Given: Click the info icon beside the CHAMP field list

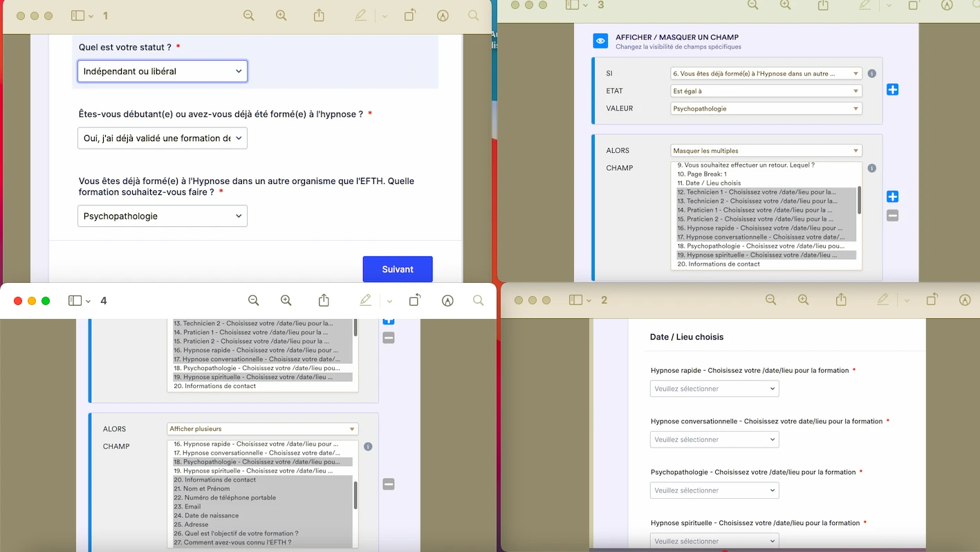Looking at the screenshot, I should [872, 167].
